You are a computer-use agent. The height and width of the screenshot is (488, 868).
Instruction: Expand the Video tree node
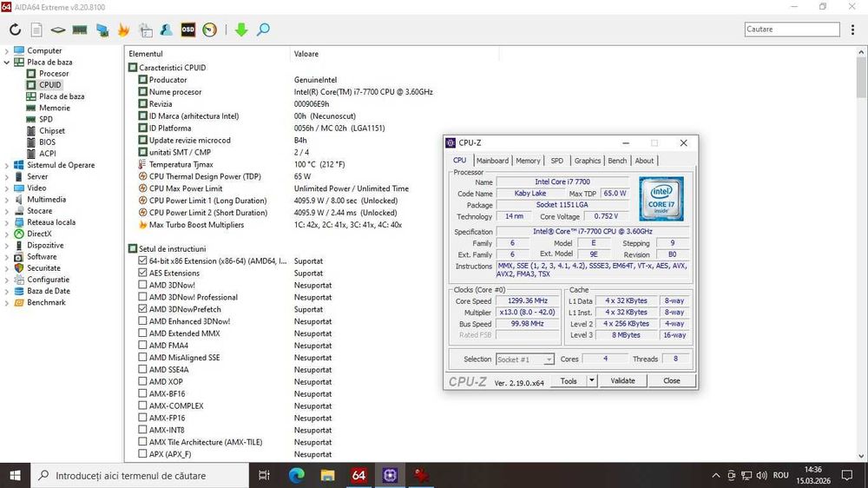pos(7,188)
